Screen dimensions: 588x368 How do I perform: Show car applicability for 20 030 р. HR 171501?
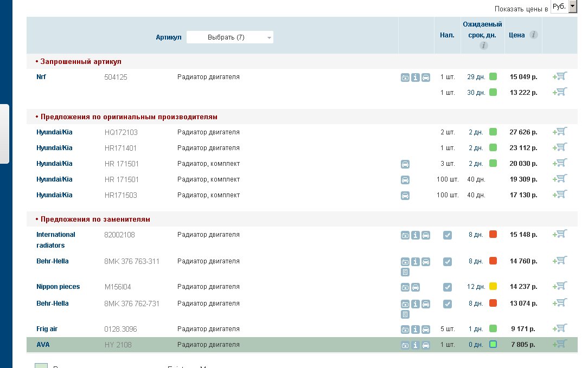405,164
